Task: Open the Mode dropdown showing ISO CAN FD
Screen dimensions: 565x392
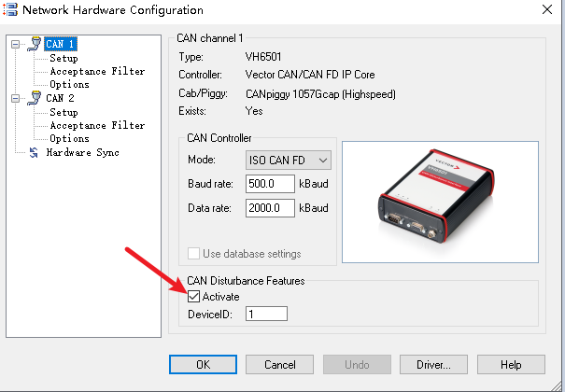Action: (x=289, y=161)
